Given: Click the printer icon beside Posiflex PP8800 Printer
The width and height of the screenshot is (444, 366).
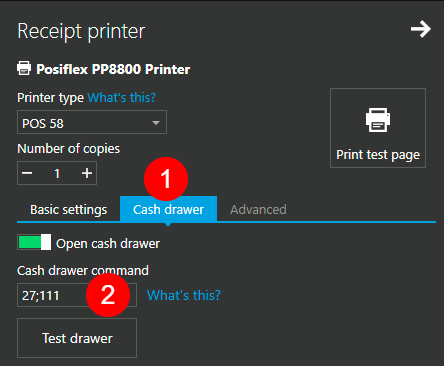Looking at the screenshot, I should point(24,68).
